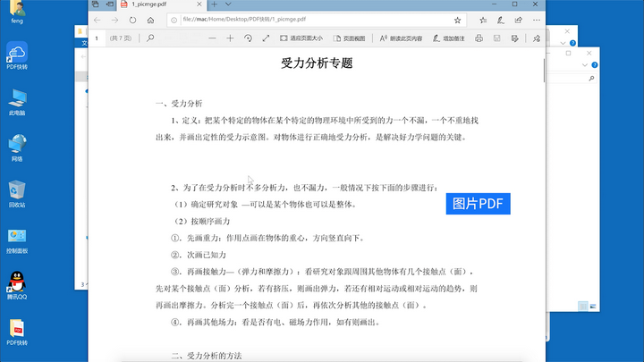Image resolution: width=644 pixels, height=362 pixels.
Task: Open 网络 Network desktop icon
Action: 17,148
